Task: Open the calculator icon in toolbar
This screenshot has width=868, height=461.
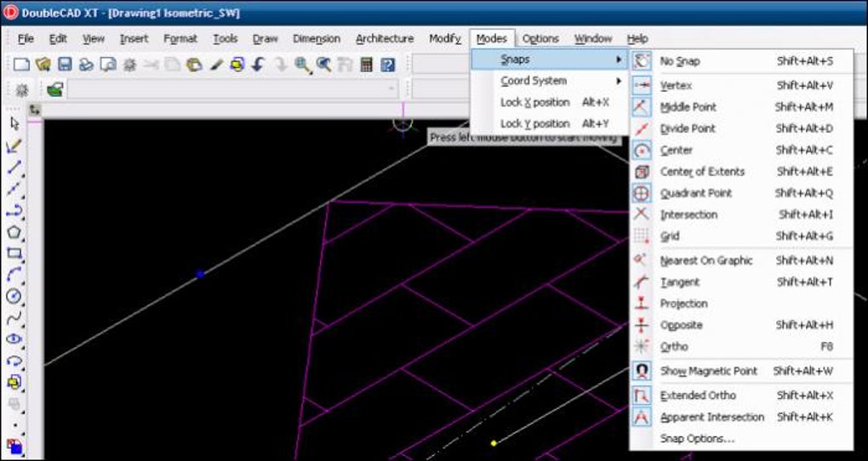Action: (367, 64)
